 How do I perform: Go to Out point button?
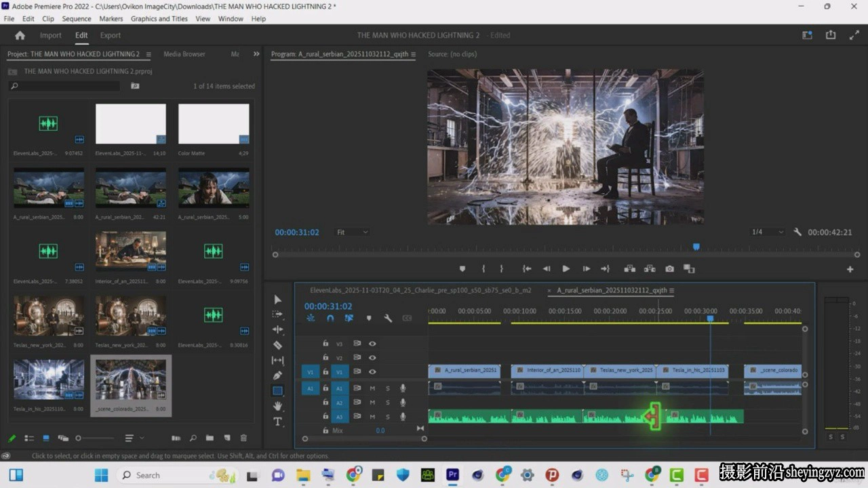click(606, 269)
